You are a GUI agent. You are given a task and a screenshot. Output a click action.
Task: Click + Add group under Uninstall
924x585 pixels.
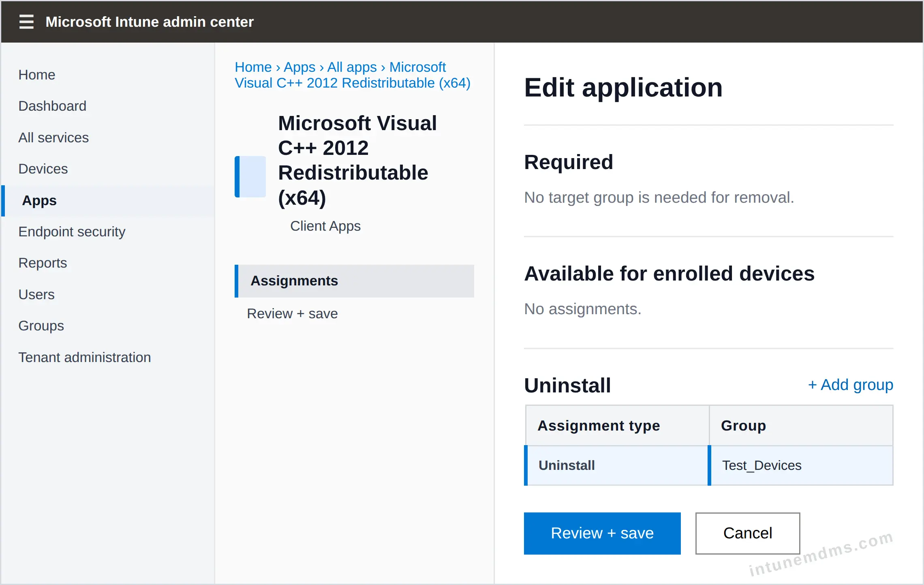pos(850,384)
